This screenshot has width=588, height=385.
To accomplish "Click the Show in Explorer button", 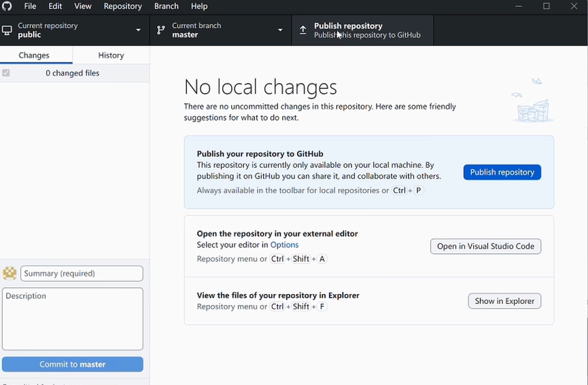I will pyautogui.click(x=504, y=301).
